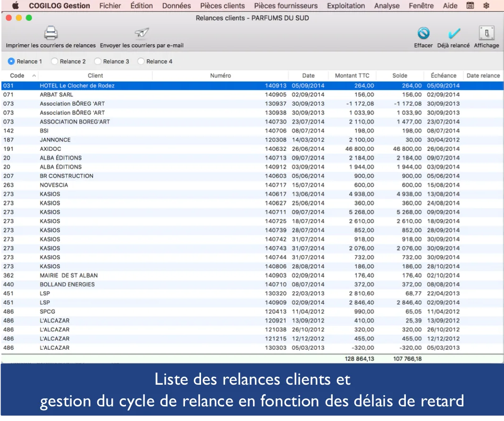Sort by the Date relance column header

[x=483, y=76]
